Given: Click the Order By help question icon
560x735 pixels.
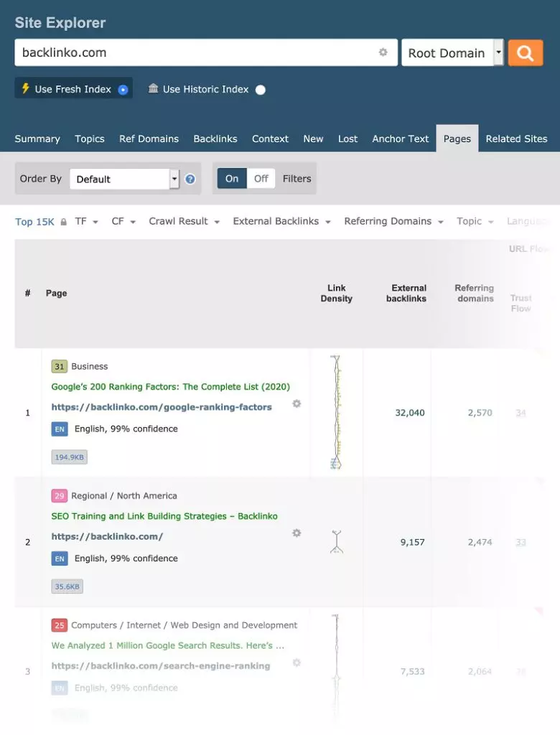Looking at the screenshot, I should click(190, 179).
